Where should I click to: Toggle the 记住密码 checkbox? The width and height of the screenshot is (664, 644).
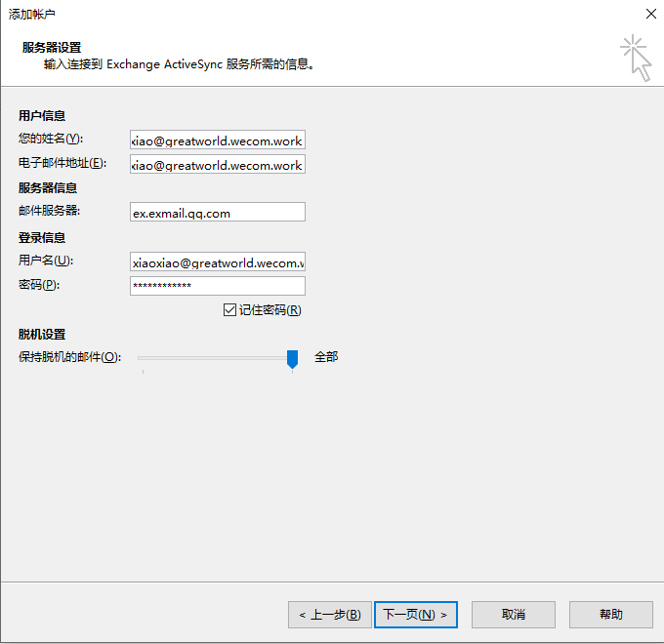(x=230, y=310)
